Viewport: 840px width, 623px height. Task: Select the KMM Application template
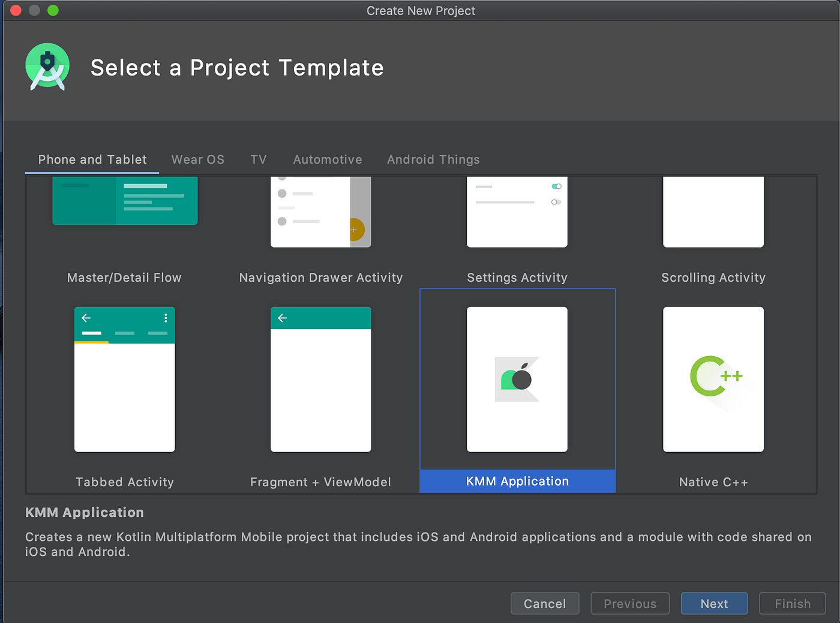point(517,379)
